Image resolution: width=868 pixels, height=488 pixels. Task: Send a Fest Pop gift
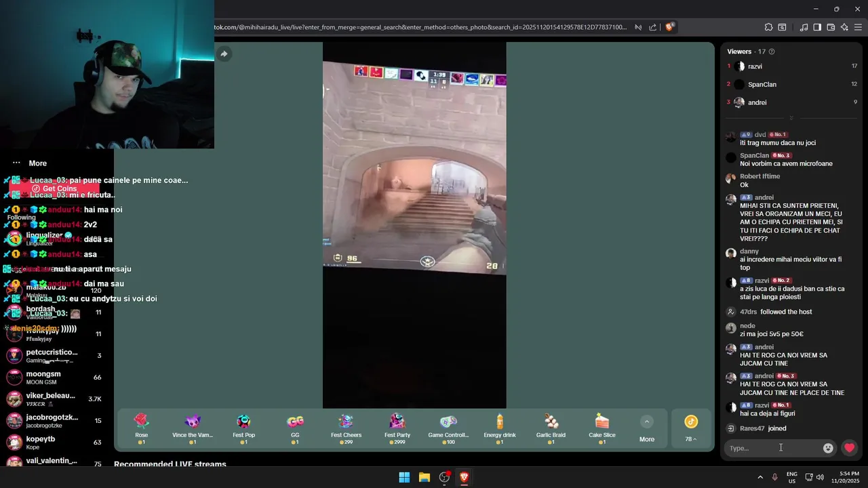tap(243, 429)
